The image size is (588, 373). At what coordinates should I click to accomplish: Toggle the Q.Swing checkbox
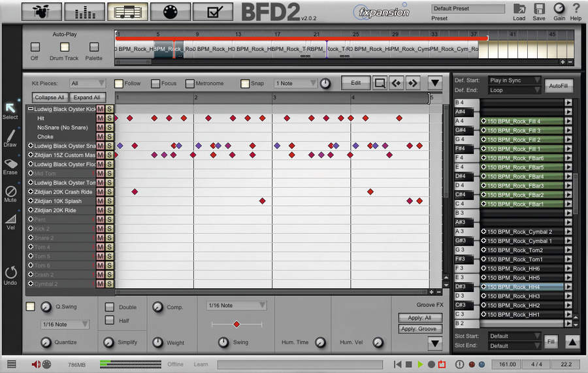(x=30, y=306)
